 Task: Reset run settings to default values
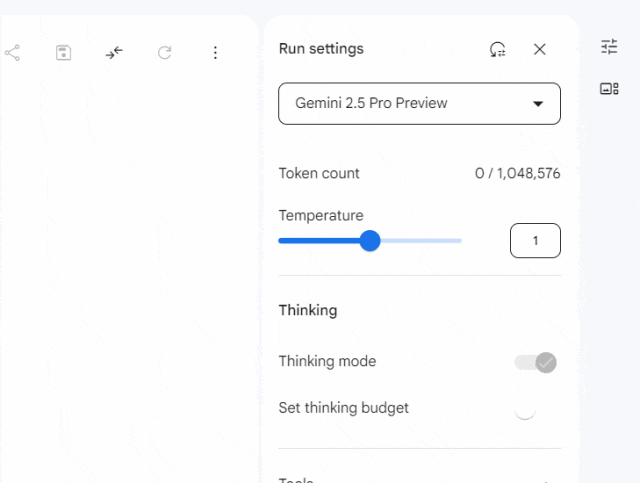pos(498,49)
